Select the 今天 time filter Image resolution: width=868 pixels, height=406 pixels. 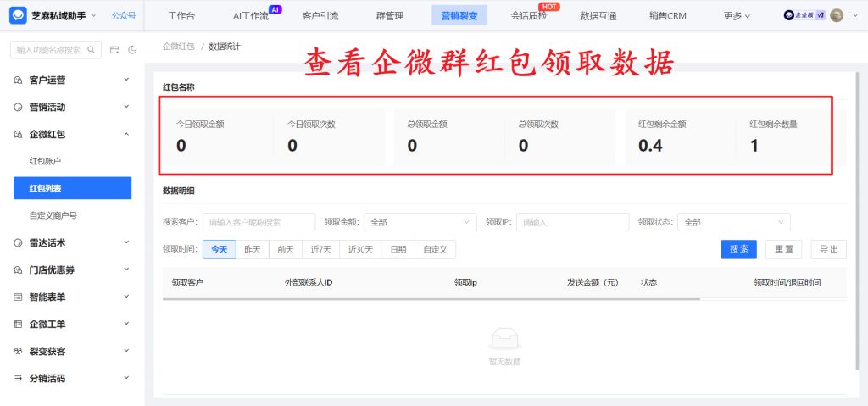click(x=220, y=249)
